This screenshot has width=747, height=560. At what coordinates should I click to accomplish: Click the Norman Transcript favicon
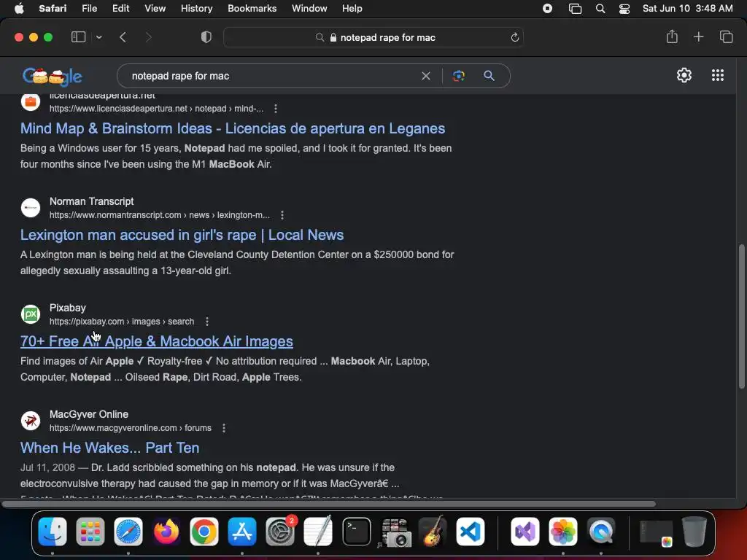(x=31, y=208)
